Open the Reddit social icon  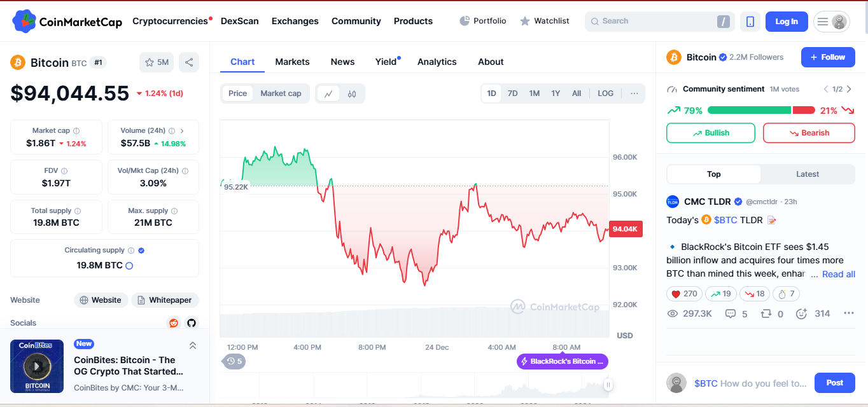click(174, 323)
